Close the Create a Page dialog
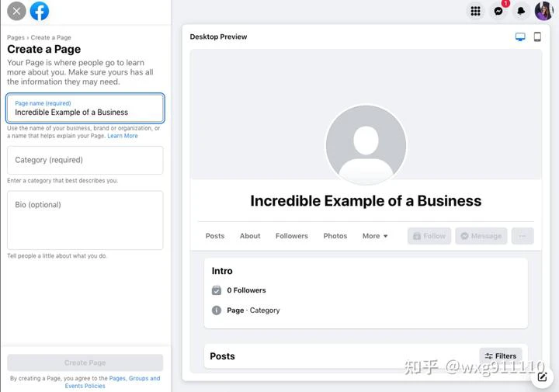 click(x=16, y=11)
